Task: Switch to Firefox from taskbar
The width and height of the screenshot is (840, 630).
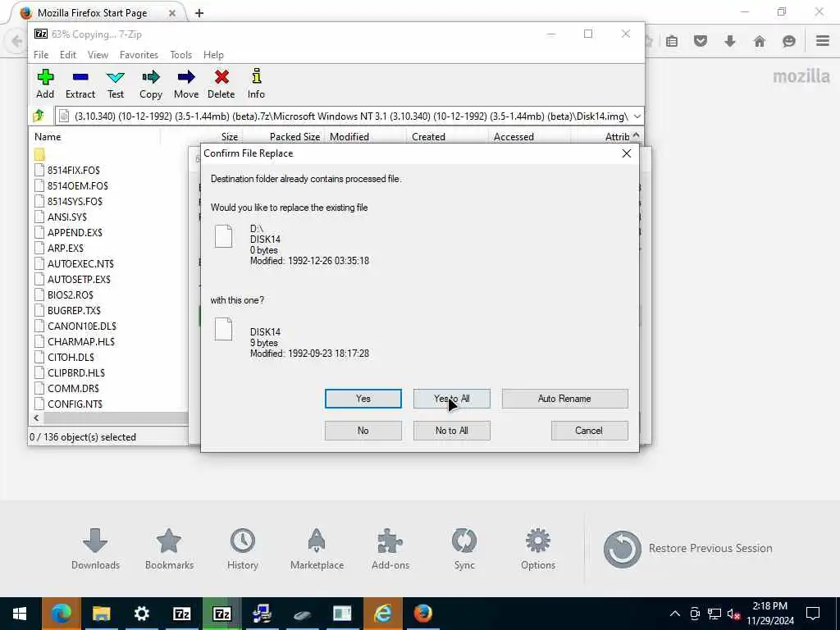Action: [422, 614]
